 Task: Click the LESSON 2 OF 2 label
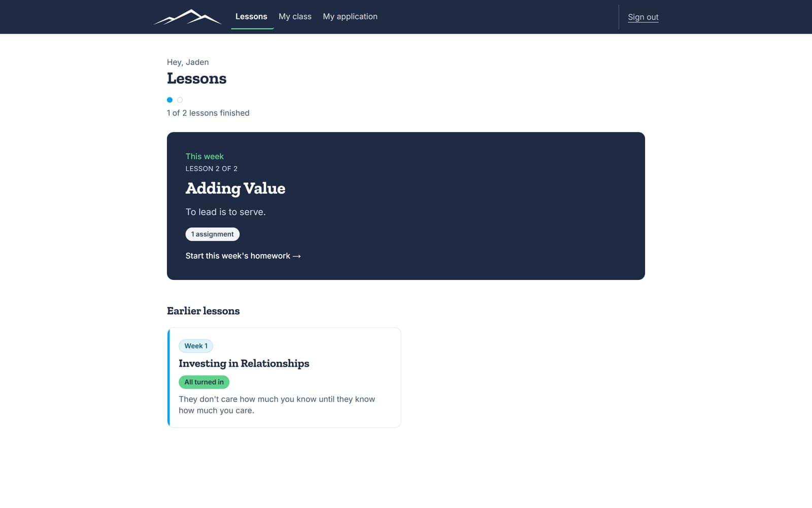(x=211, y=169)
